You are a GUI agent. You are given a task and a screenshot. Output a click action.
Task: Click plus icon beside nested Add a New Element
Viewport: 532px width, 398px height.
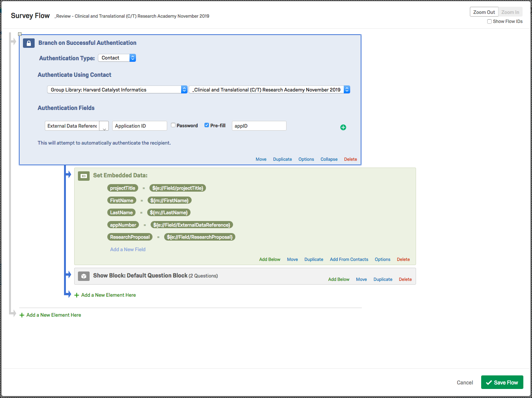click(77, 295)
